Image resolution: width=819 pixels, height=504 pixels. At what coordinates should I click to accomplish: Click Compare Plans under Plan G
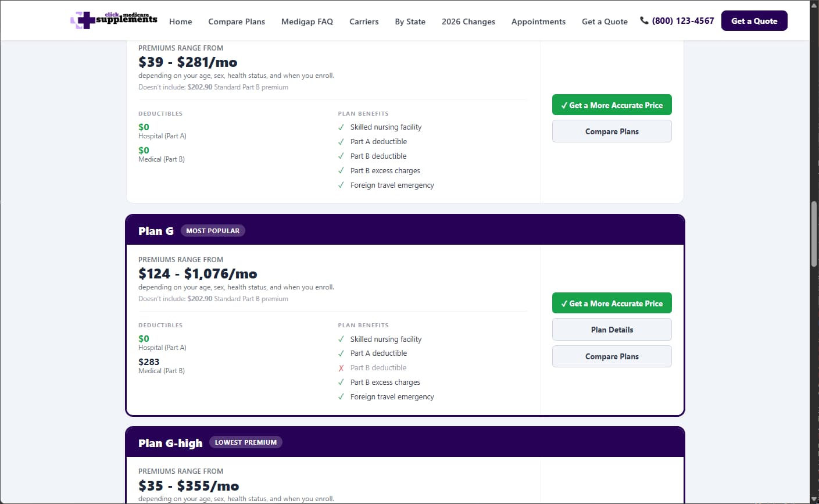tap(611, 356)
